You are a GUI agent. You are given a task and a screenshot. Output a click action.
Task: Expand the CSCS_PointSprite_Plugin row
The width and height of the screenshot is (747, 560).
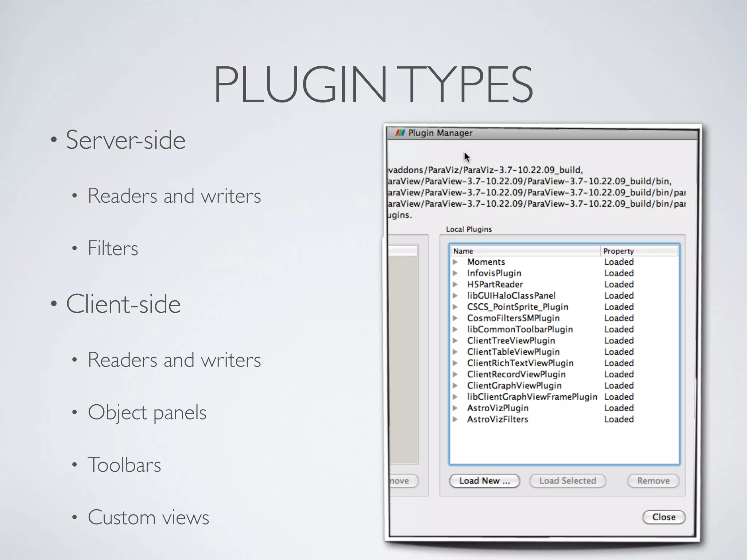tap(455, 307)
